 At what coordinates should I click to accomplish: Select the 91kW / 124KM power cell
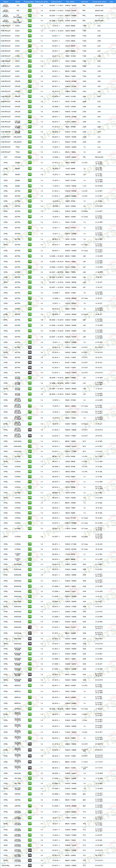point(71,106)
